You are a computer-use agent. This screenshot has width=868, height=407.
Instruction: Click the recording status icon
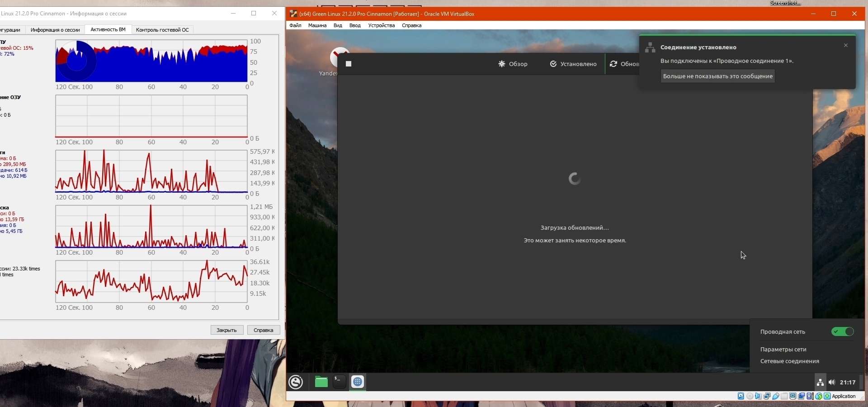(802, 396)
